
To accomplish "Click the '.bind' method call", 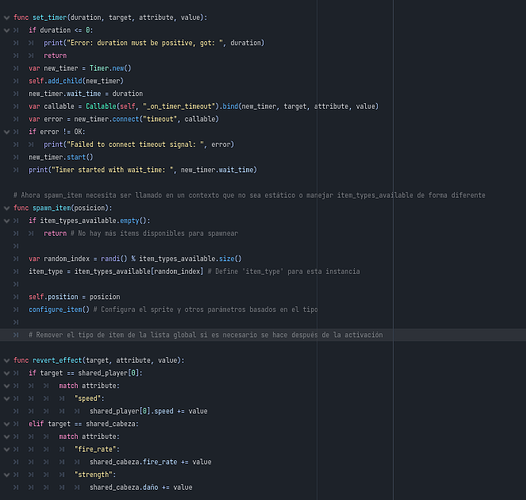I will tap(230, 106).
